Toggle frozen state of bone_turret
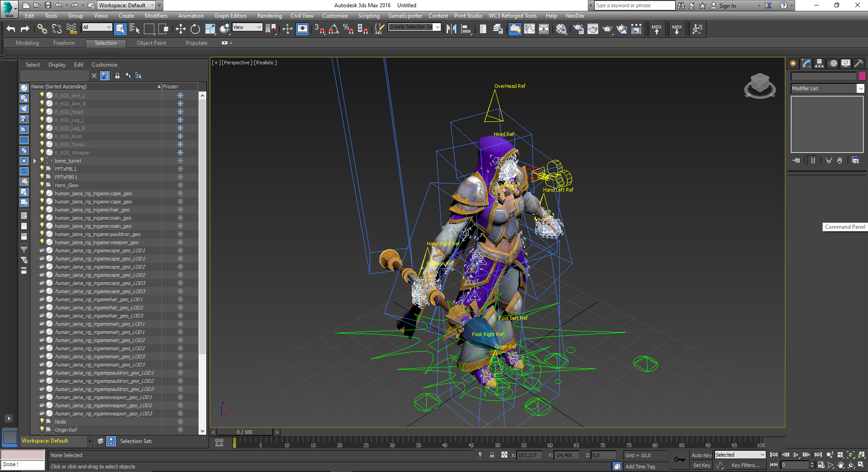 pyautogui.click(x=180, y=161)
